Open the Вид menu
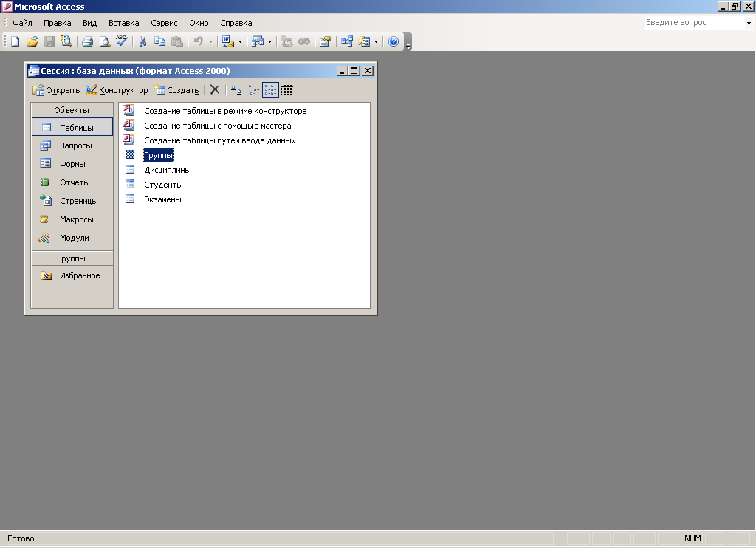Image resolution: width=756 pixels, height=548 pixels. [89, 23]
